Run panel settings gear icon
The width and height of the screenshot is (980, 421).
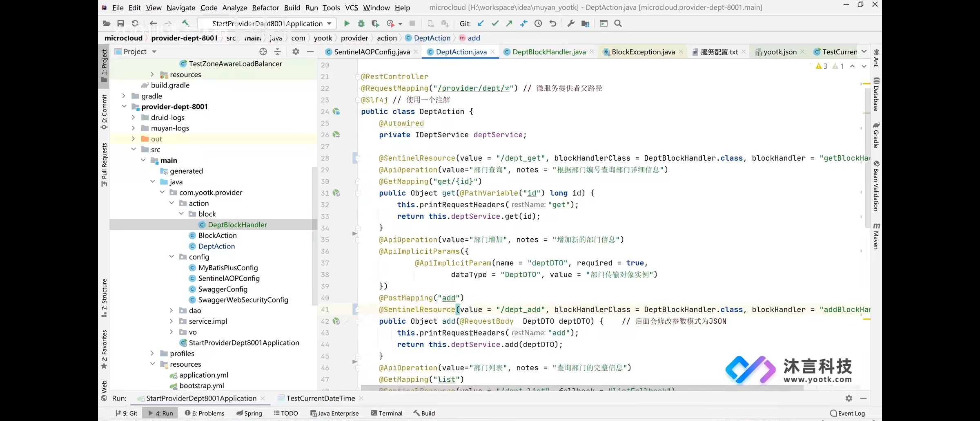(849, 398)
